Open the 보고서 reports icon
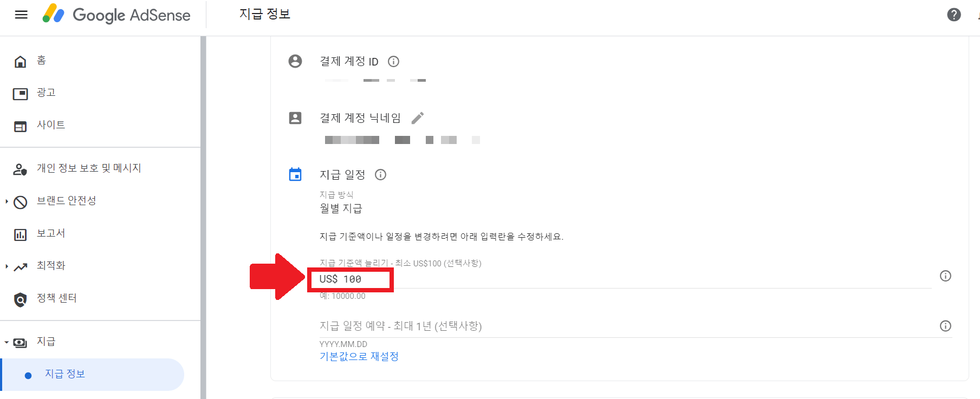The image size is (980, 399). 20,233
